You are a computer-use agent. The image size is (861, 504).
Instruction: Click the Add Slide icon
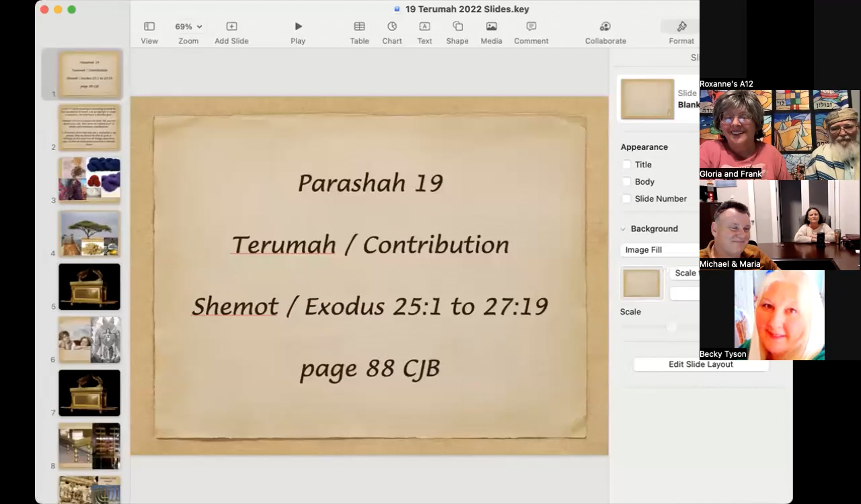[231, 27]
